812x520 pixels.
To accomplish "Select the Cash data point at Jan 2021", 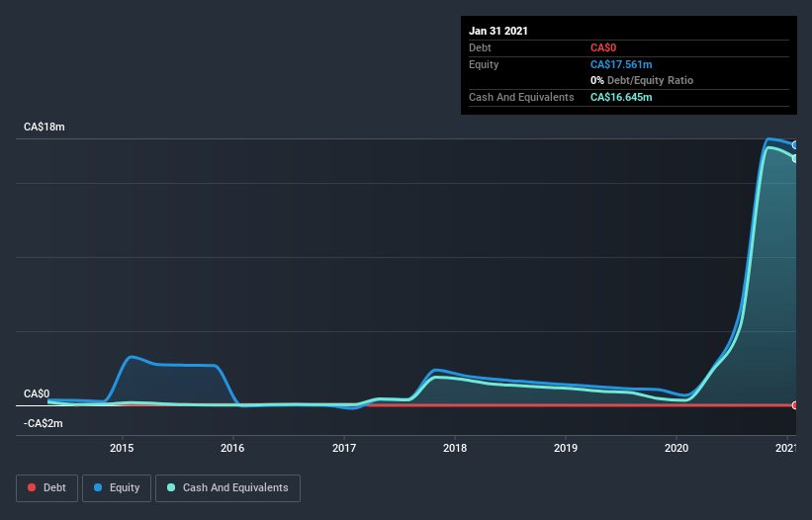I will (795, 158).
